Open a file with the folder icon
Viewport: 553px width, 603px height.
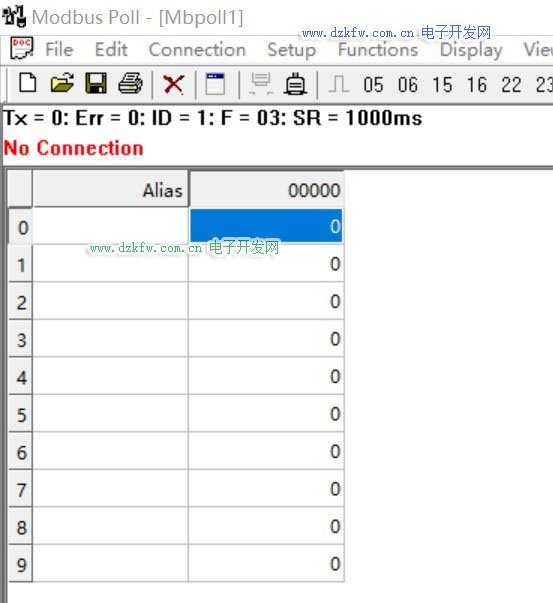point(62,83)
